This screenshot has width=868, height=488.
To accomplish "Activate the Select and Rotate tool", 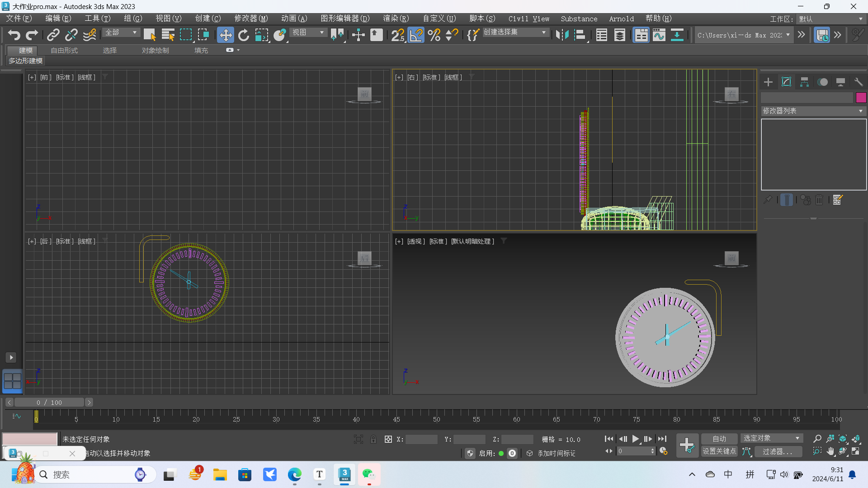I will click(x=244, y=35).
